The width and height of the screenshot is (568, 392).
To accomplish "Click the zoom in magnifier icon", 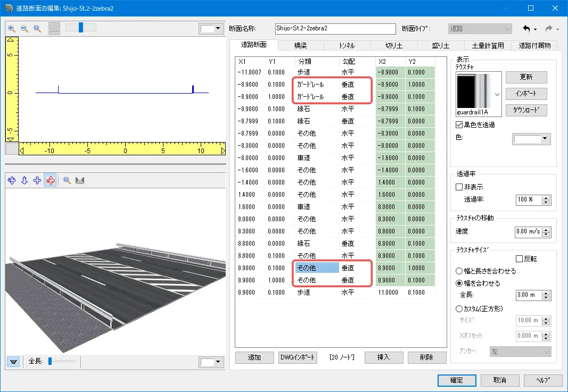I will click(12, 28).
